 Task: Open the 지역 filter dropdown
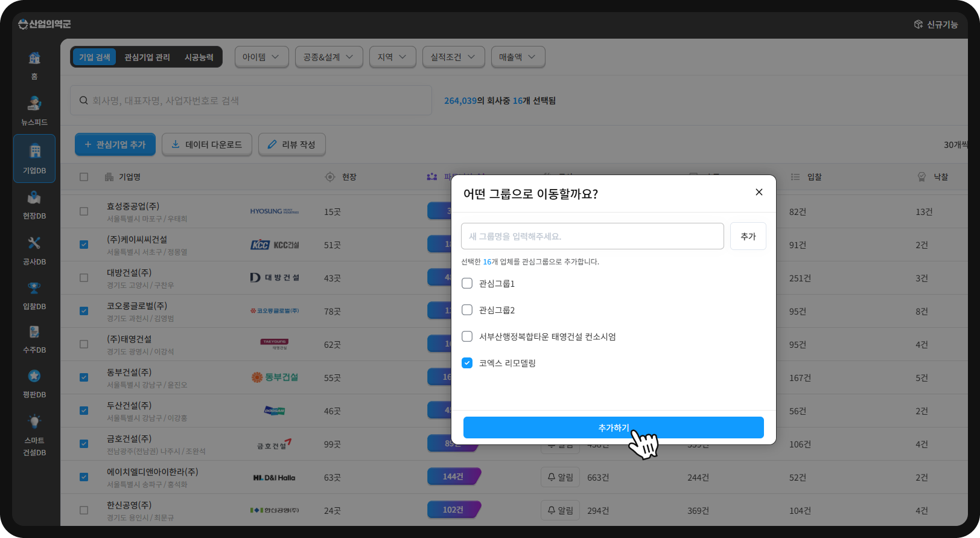(x=392, y=57)
